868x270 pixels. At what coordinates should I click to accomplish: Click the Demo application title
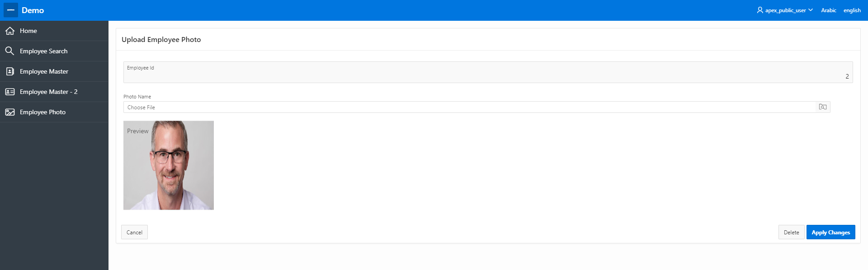point(33,10)
